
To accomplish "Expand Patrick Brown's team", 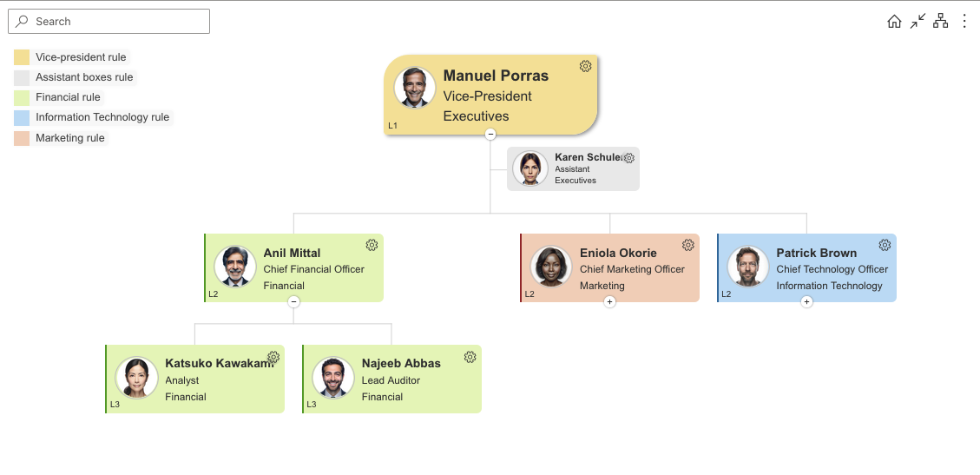I will 806,302.
